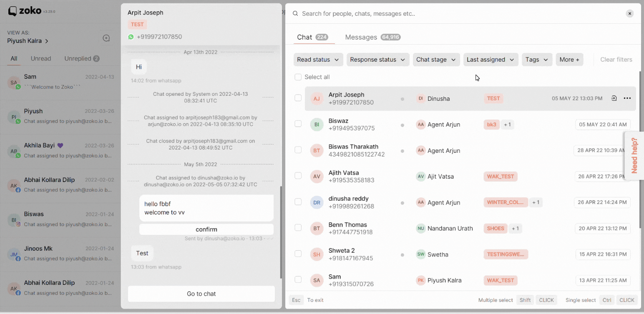Click the Zoko logo icon
This screenshot has width=644, height=314.
point(13,11)
